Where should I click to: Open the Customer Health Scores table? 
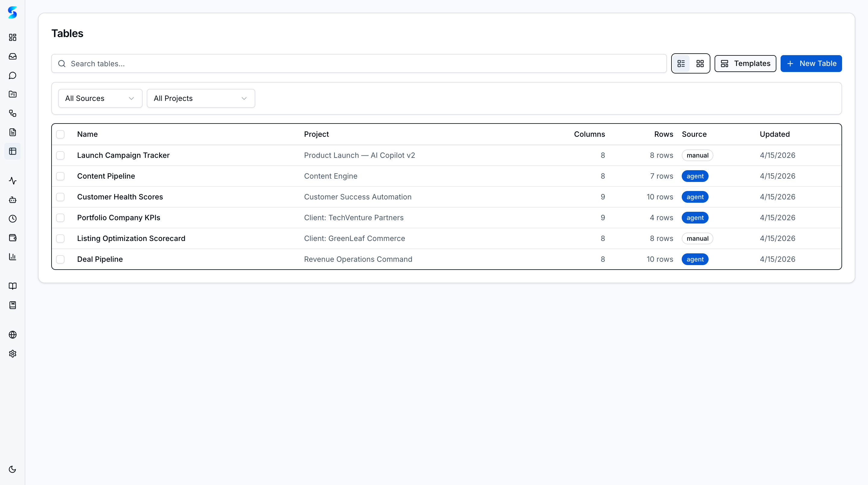pyautogui.click(x=120, y=197)
